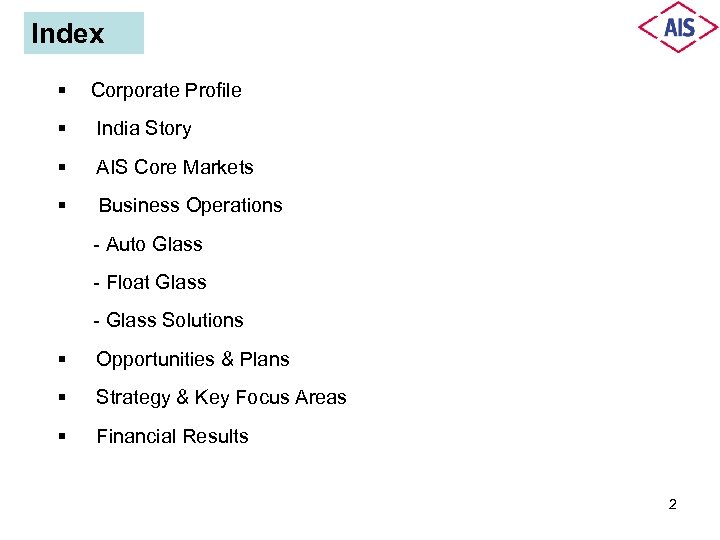This screenshot has height=540, width=720.
Task: Click the Opportunities & Plans entry
Action: coord(192,359)
